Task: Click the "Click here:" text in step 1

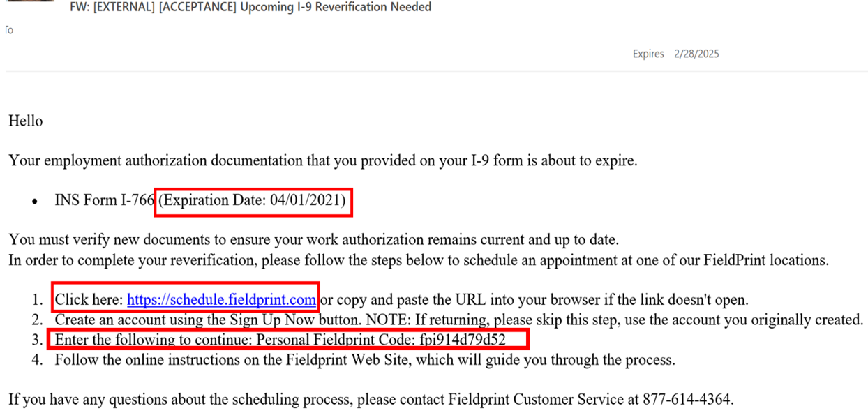Action: pos(89,300)
